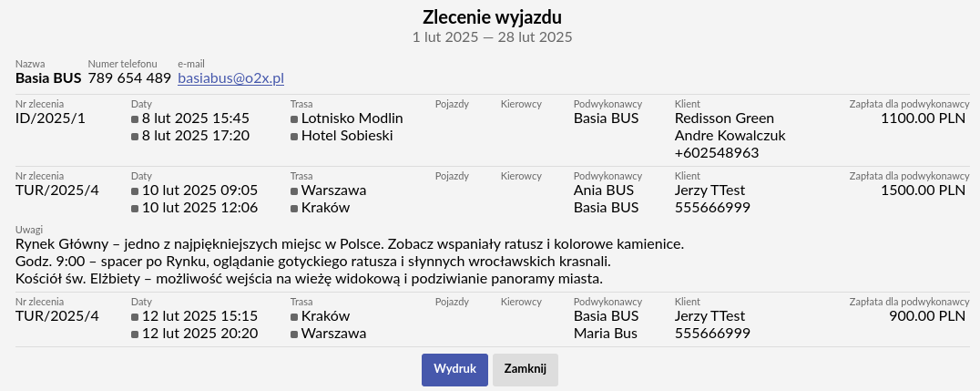Screen dimensions: 980x391
Task: Click the route marker before Warszawa on 12 lut
Action: [x=294, y=334]
